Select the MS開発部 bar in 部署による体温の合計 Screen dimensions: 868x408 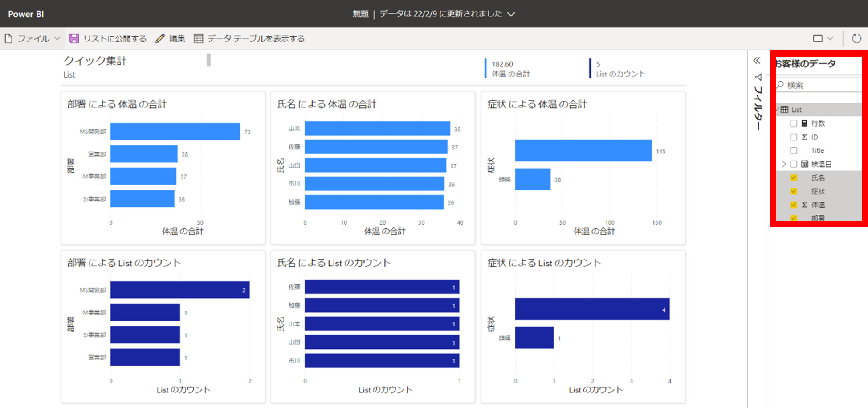coord(174,132)
